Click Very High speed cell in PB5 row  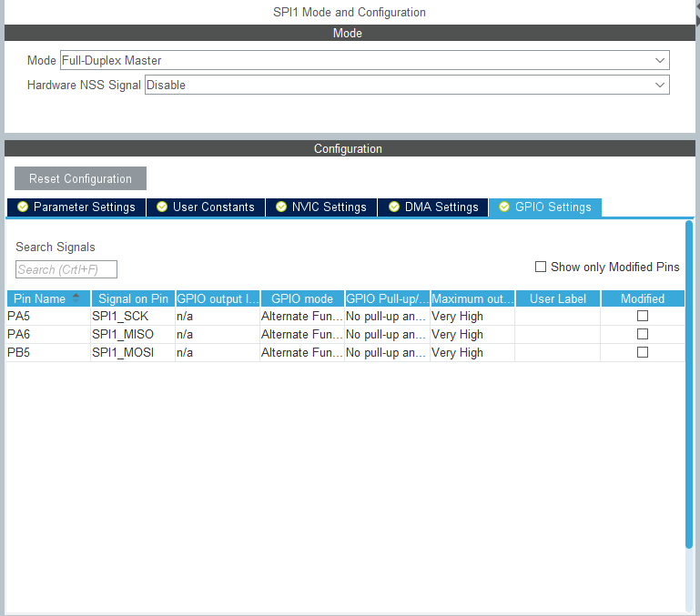[x=472, y=353]
